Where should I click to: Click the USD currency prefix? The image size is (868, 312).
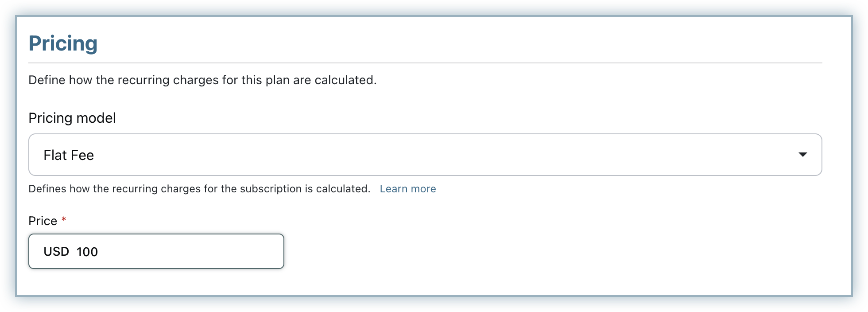pyautogui.click(x=56, y=252)
